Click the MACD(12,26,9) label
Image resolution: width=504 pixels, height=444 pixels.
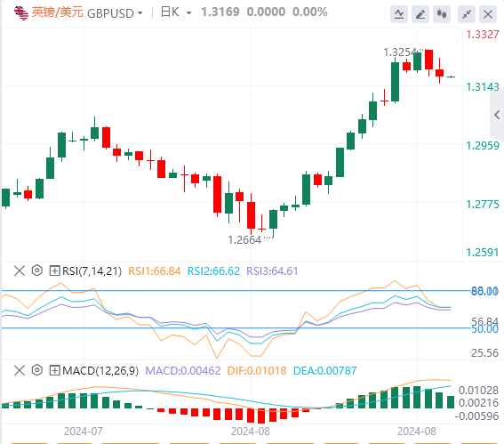click(100, 371)
